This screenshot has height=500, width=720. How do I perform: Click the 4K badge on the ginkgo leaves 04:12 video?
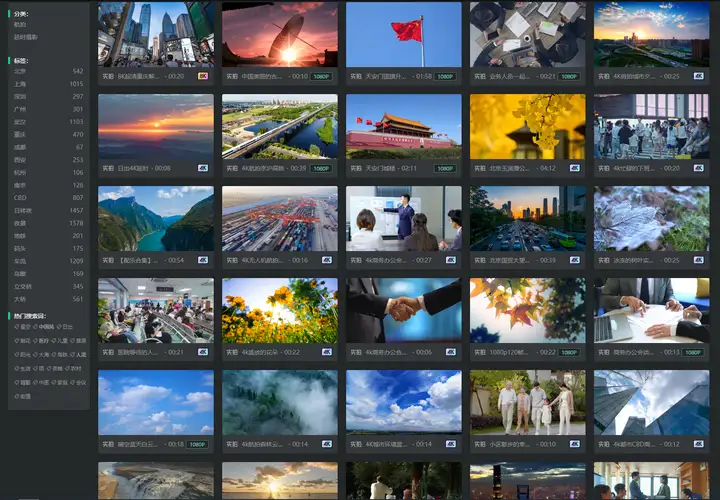pos(574,168)
